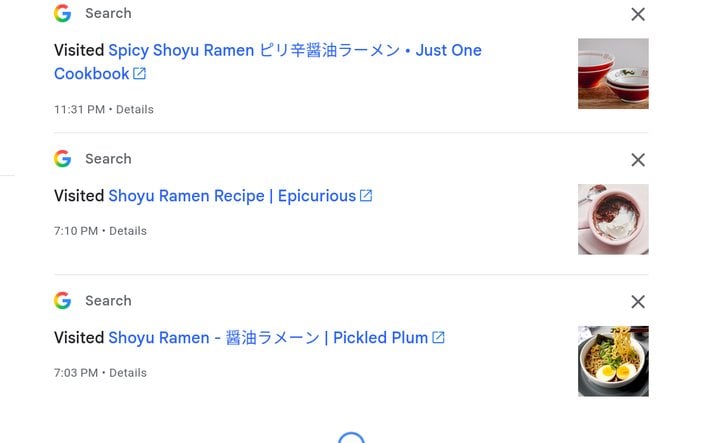720x443 pixels.
Task: Delete the Pickled Plum activity entry
Action: [x=638, y=302]
